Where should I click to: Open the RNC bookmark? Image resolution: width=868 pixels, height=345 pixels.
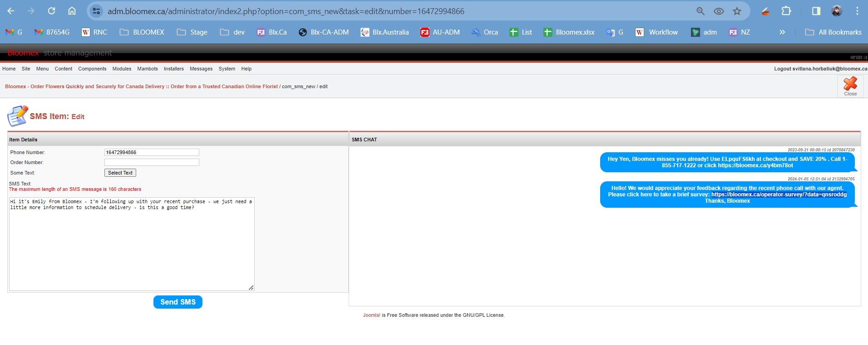click(x=94, y=32)
